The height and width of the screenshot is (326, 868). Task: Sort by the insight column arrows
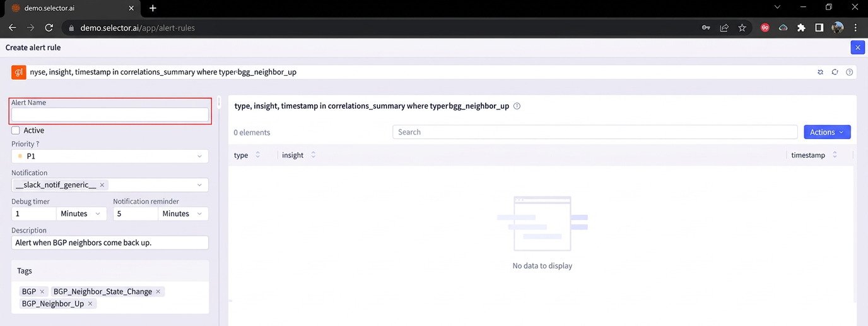click(x=313, y=155)
